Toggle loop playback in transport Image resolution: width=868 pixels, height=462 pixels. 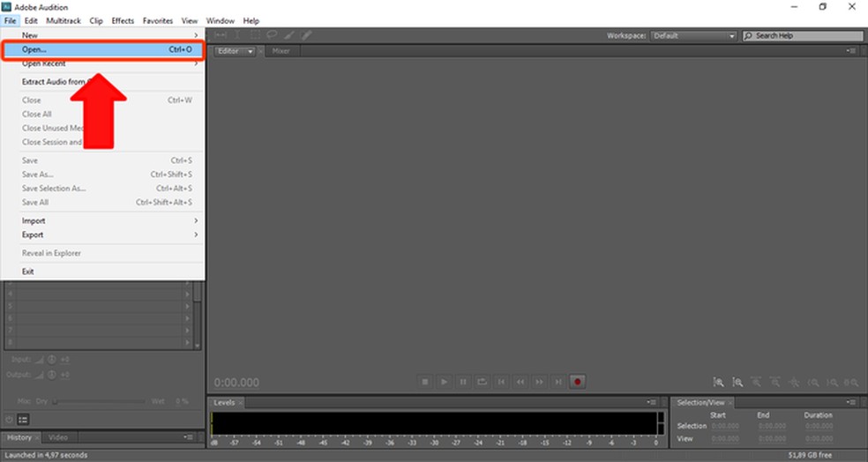click(x=483, y=382)
